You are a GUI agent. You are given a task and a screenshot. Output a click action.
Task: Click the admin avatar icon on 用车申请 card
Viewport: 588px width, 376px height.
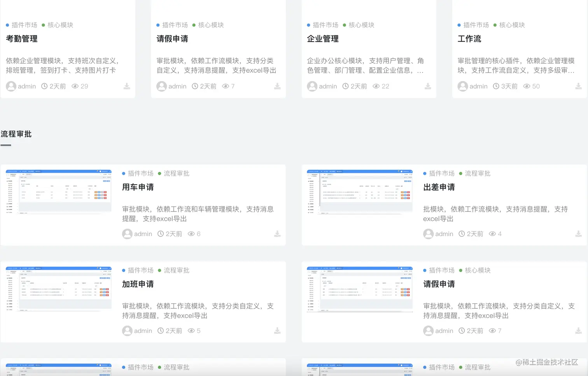click(x=127, y=233)
